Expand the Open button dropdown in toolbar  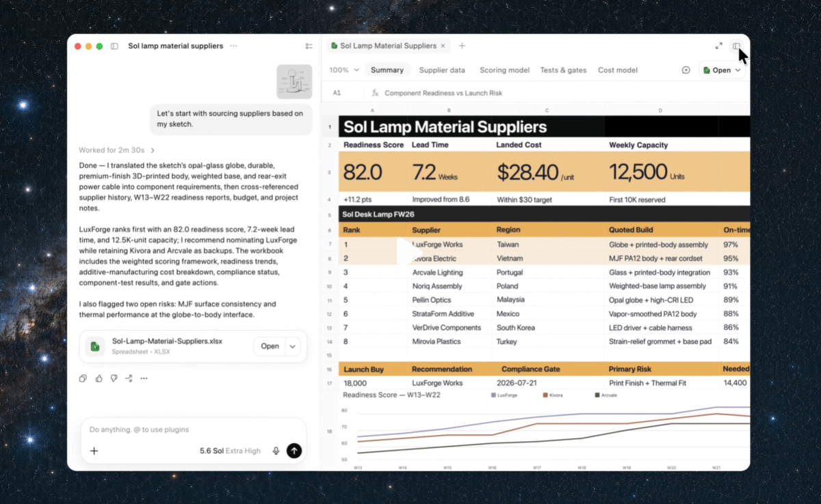coord(738,70)
